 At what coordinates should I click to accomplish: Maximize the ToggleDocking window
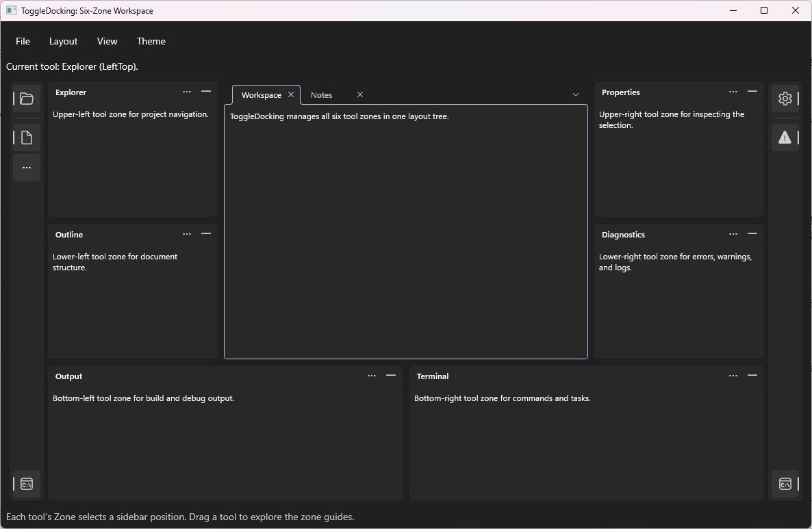[764, 10]
